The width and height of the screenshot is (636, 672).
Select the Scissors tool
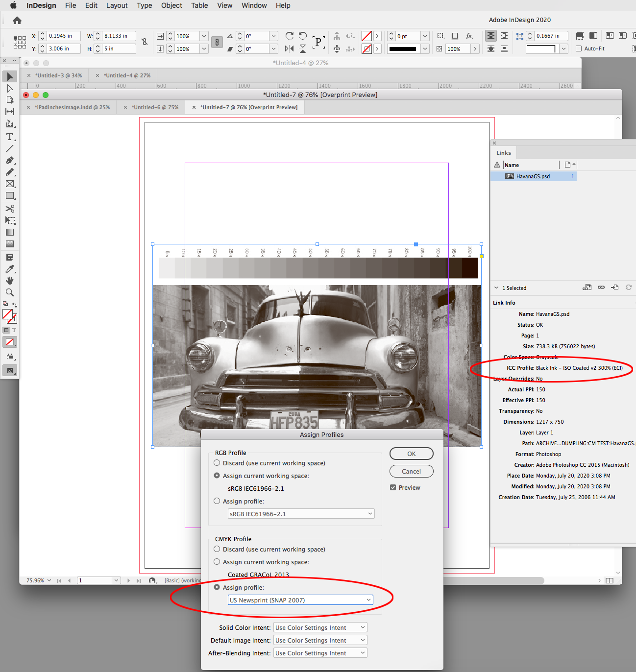click(10, 208)
